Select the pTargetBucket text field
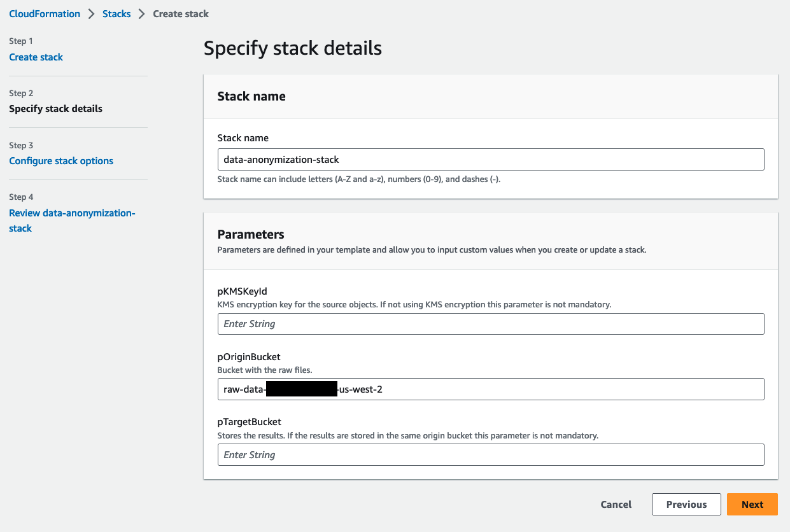The height and width of the screenshot is (532, 790). [x=490, y=455]
